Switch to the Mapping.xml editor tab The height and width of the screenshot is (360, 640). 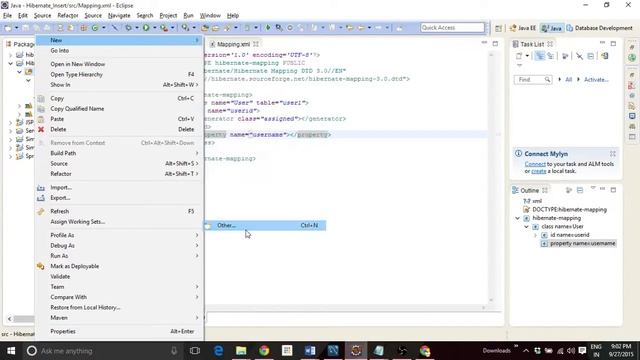click(233, 44)
